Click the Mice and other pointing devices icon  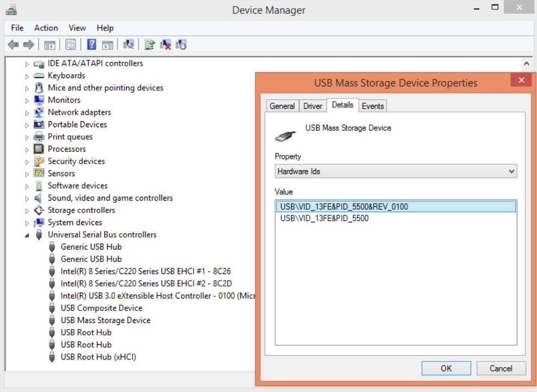(39, 88)
